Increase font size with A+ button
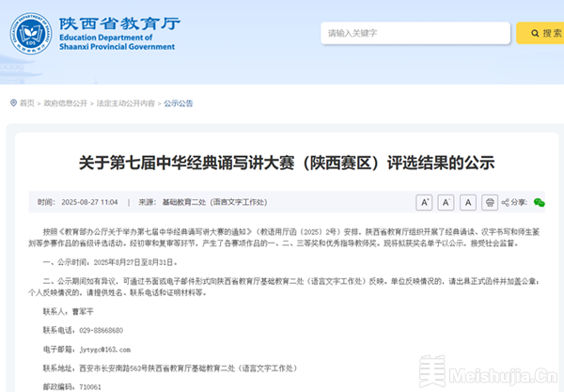 point(424,202)
